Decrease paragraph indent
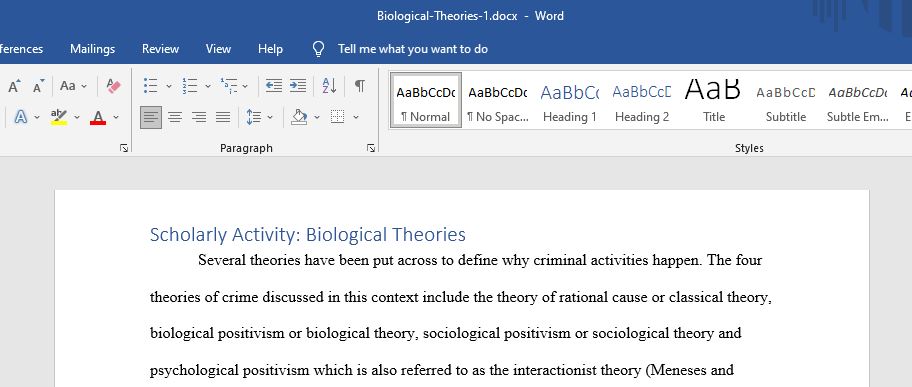This screenshot has height=387, width=912. pyautogui.click(x=274, y=86)
